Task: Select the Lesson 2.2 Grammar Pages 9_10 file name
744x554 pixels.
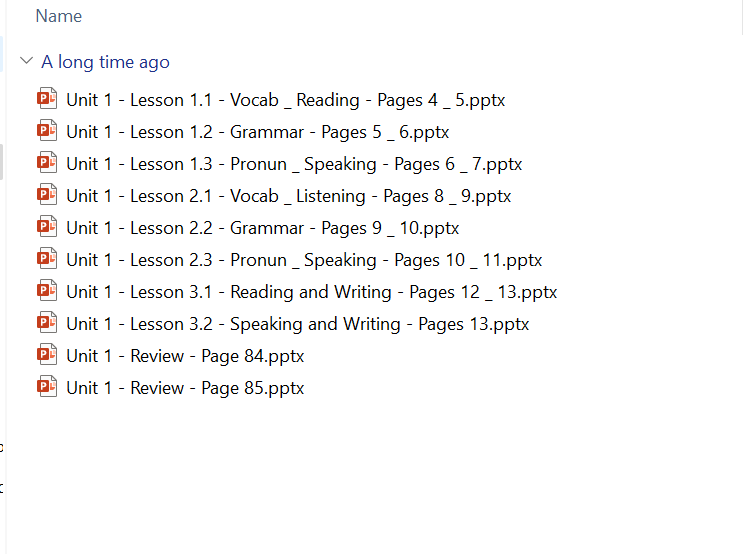Action: click(263, 228)
